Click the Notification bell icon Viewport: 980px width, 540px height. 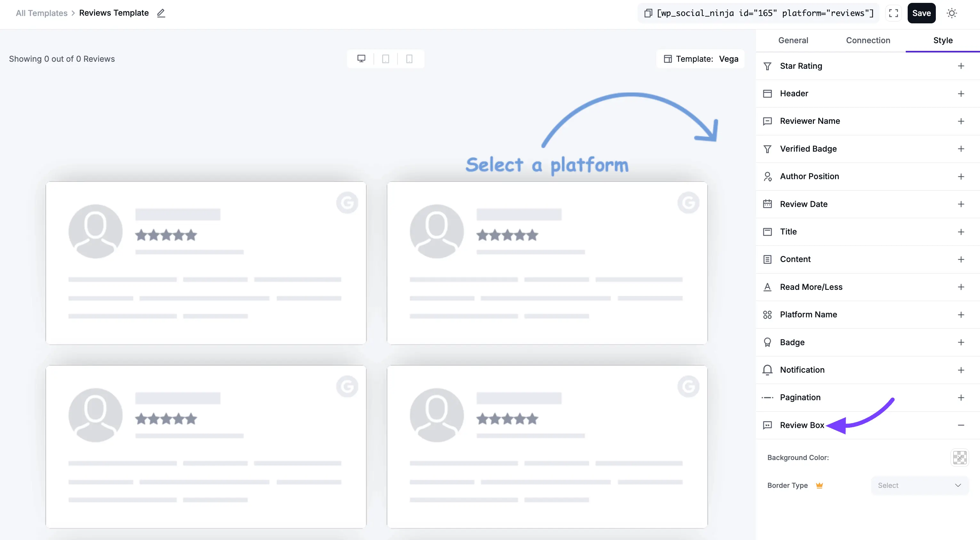click(767, 369)
